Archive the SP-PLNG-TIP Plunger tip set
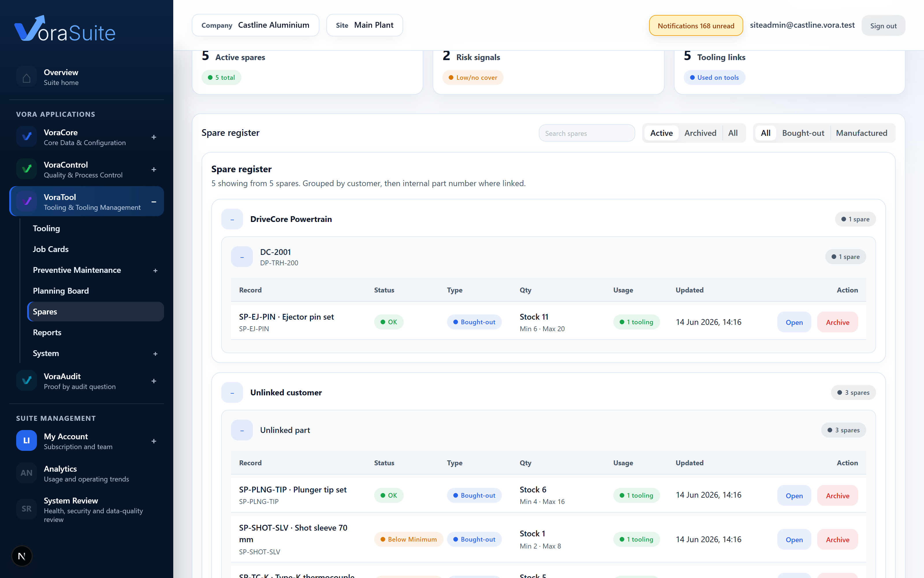924x578 pixels. [838, 496]
